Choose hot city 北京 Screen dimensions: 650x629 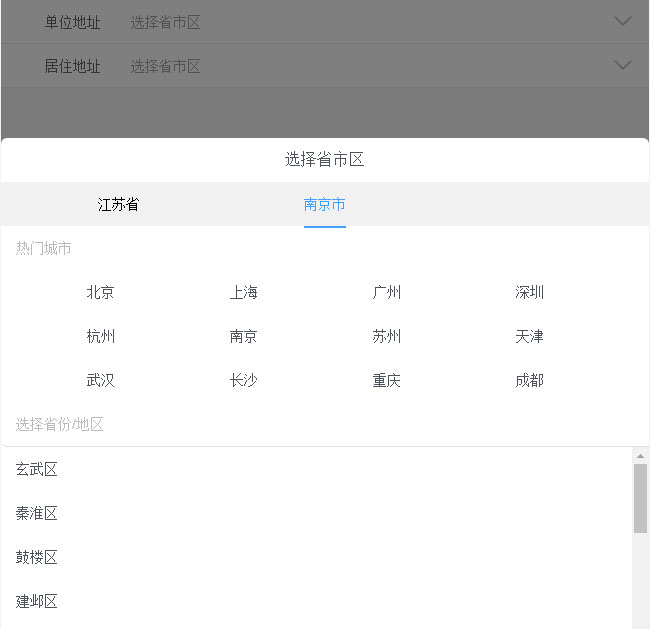click(x=100, y=292)
